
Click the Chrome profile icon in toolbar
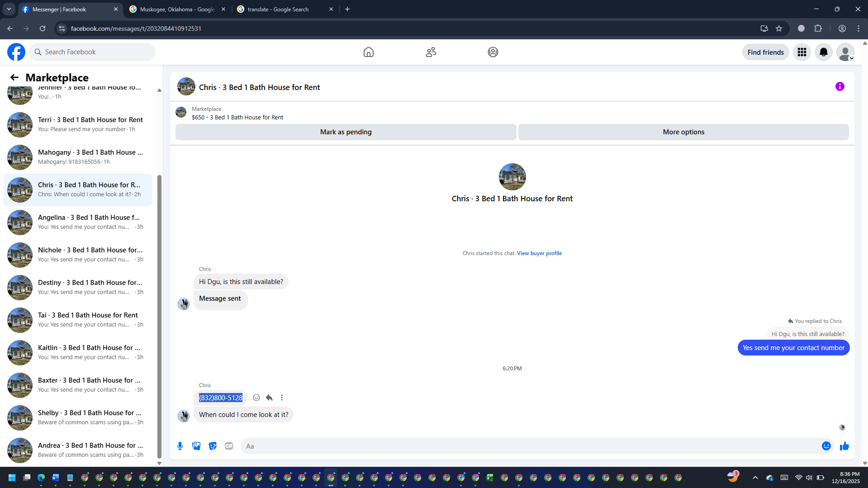pos(842,28)
